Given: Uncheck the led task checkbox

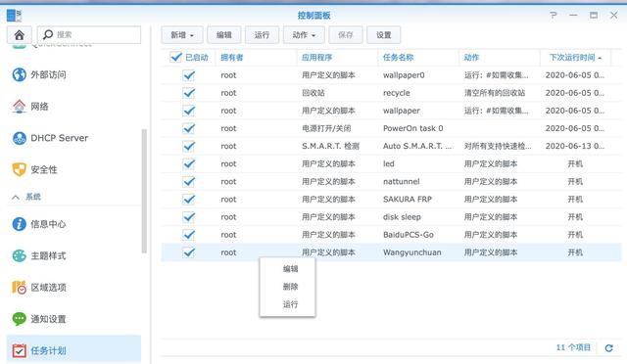Looking at the screenshot, I should click(189, 163).
